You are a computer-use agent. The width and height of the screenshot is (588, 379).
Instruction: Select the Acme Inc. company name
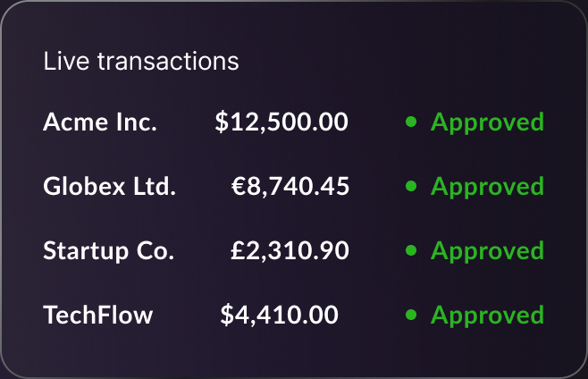(100, 122)
